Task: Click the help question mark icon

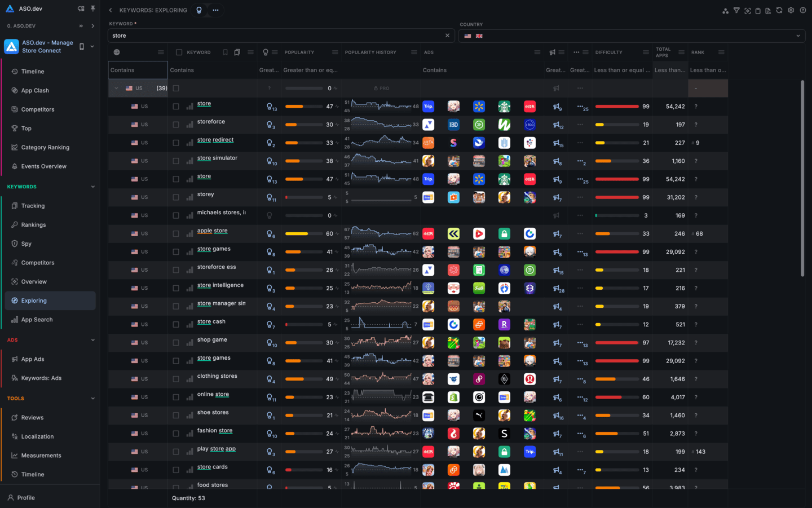Action: [802, 10]
